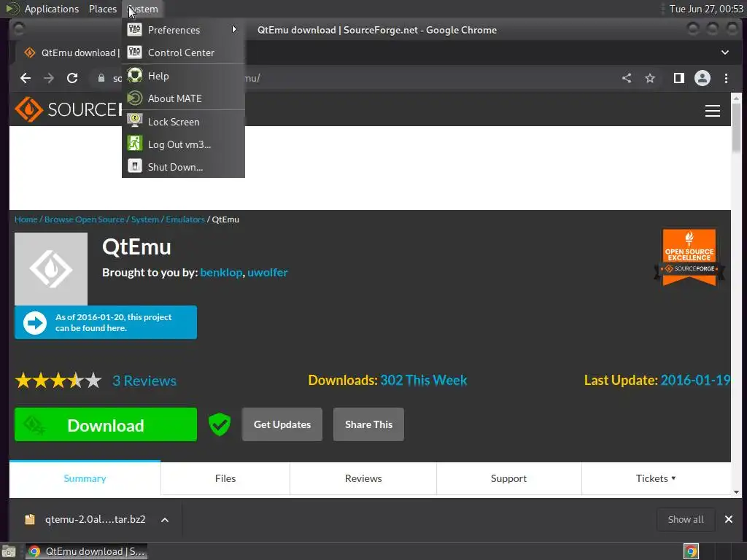Image resolution: width=747 pixels, height=560 pixels.
Task: Select the QtEmu download browser tab
Action: (x=70, y=52)
